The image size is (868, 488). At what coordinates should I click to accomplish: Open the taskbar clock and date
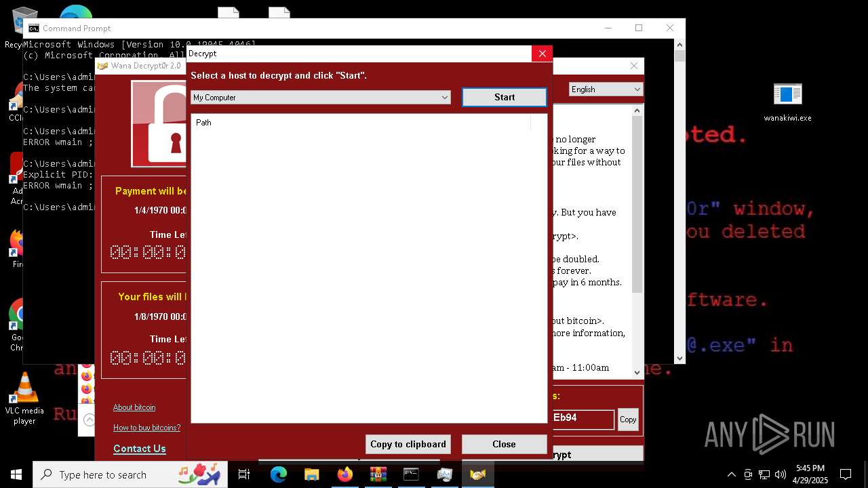(x=810, y=474)
